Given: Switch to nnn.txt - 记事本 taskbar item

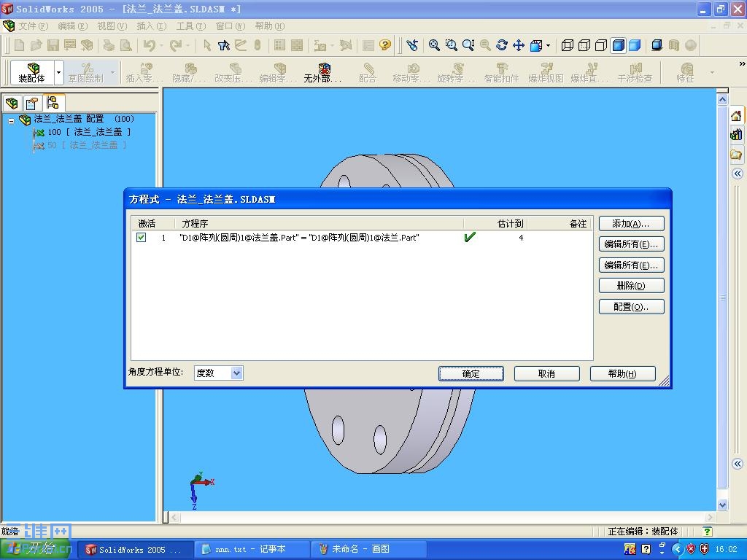Looking at the screenshot, I should click(251, 549).
